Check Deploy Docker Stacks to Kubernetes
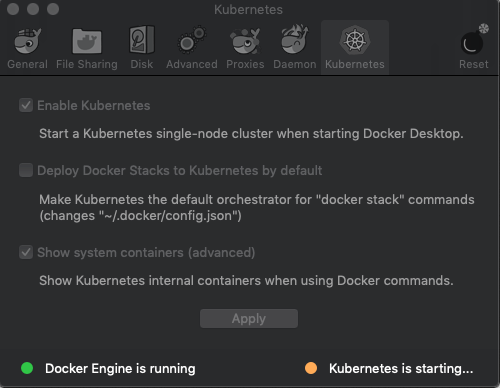This screenshot has width=500, height=388. (x=26, y=170)
